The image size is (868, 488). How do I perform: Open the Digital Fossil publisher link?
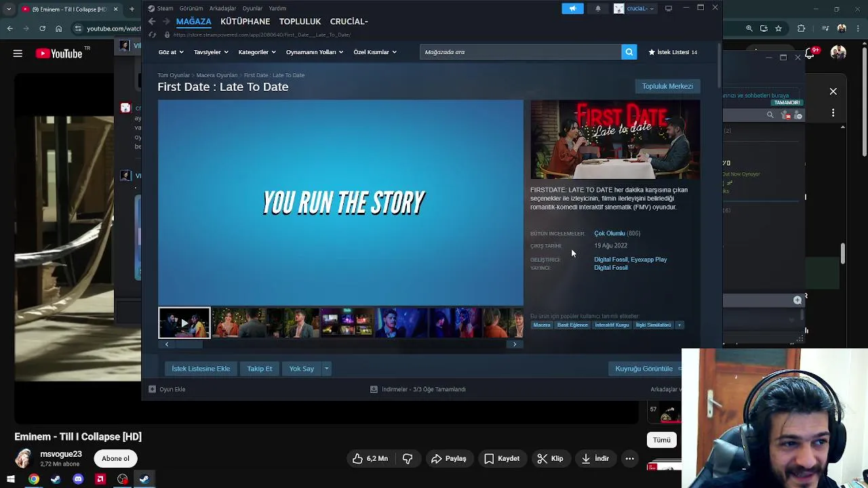click(x=610, y=268)
